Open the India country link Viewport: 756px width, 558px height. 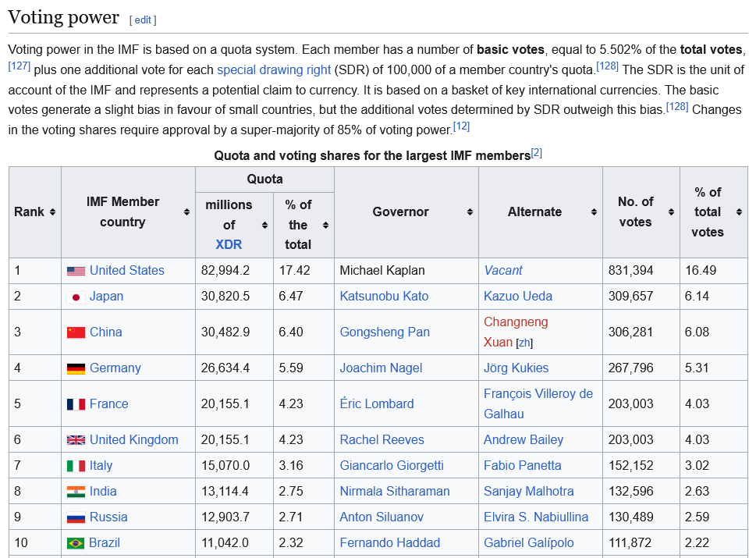tap(103, 491)
